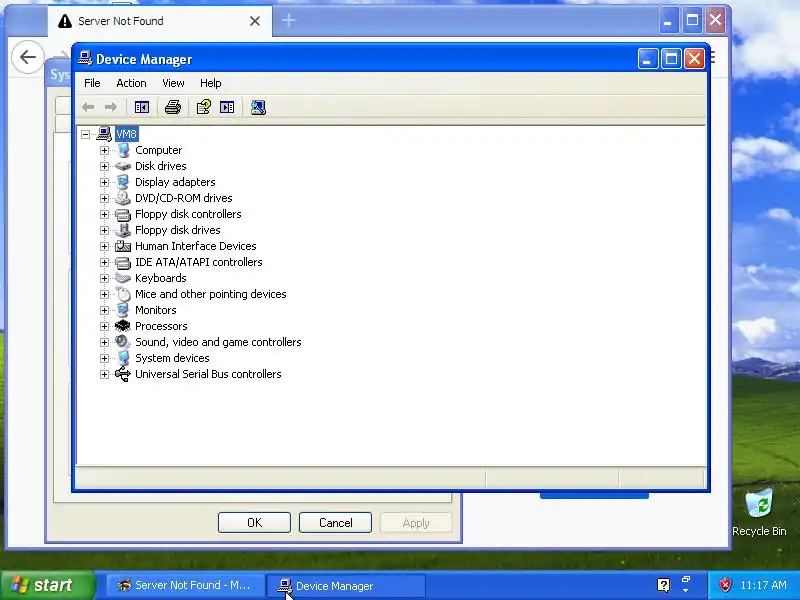This screenshot has height=600, width=800.
Task: Click the Computer category icon
Action: click(123, 150)
